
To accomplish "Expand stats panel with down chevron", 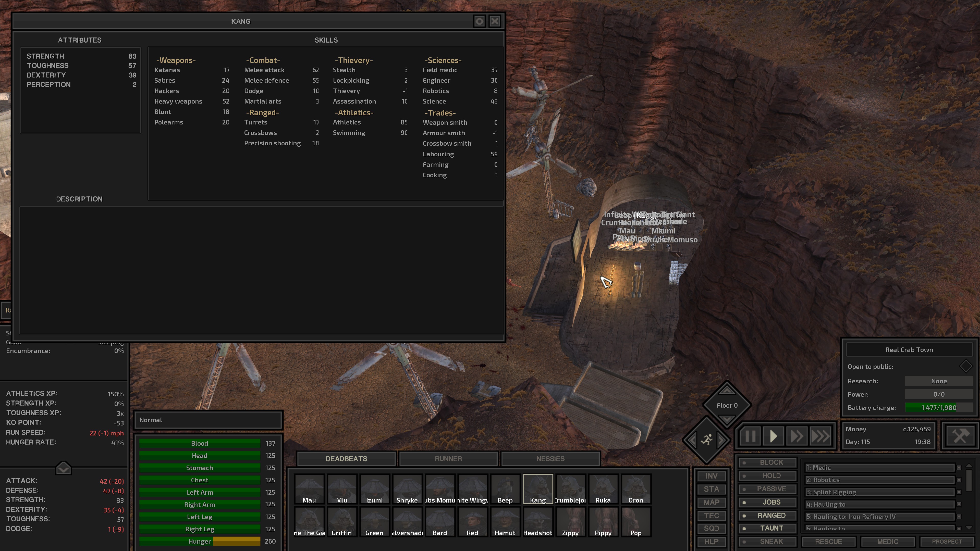I will coord(64,468).
